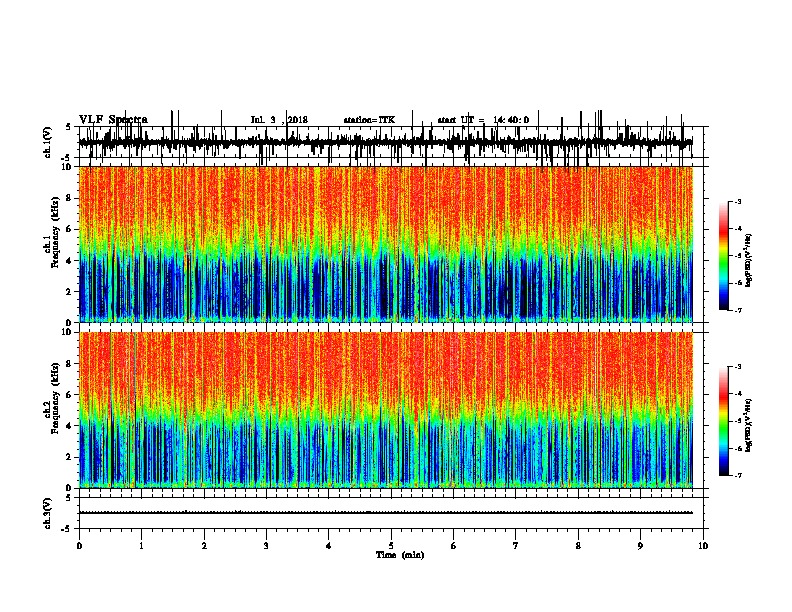Click time axis tick label "5"
The width and height of the screenshot is (792, 612).
[x=391, y=546]
